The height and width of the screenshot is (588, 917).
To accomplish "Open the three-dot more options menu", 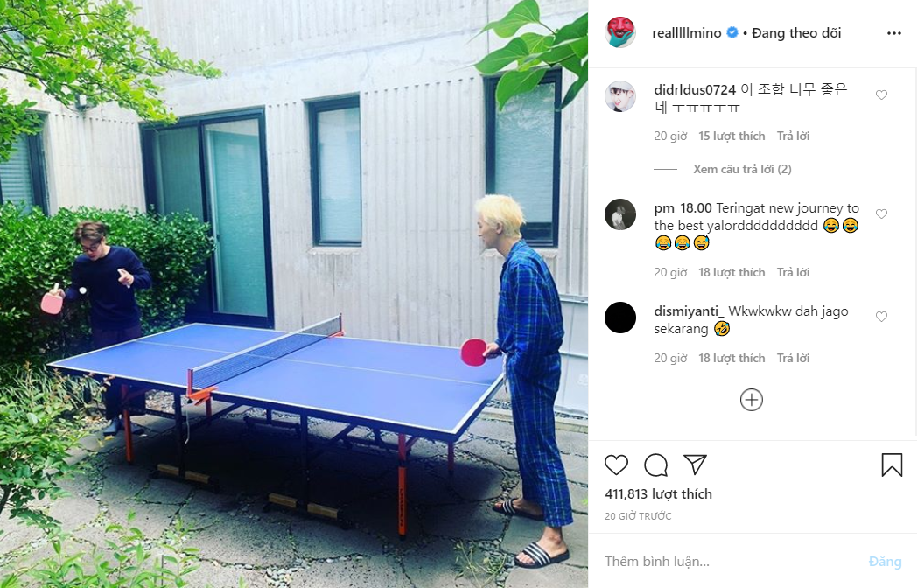I will coord(894,33).
